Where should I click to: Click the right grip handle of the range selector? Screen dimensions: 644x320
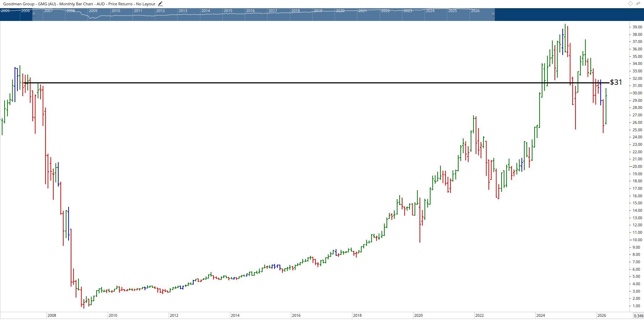point(493,15)
